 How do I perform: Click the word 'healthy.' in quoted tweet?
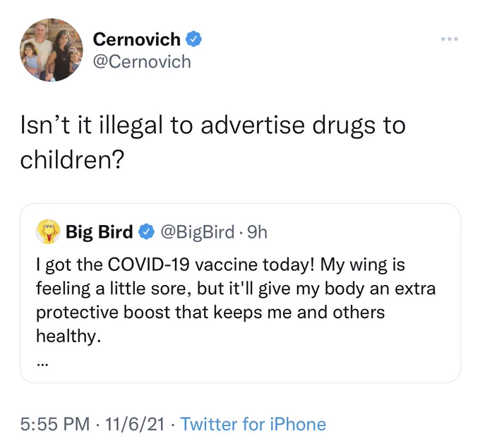(68, 337)
